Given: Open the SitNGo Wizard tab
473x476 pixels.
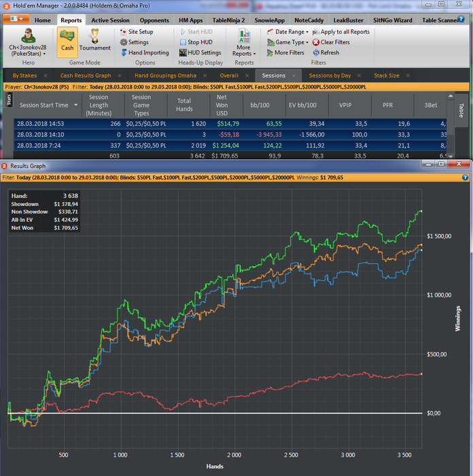Looking at the screenshot, I should [393, 20].
